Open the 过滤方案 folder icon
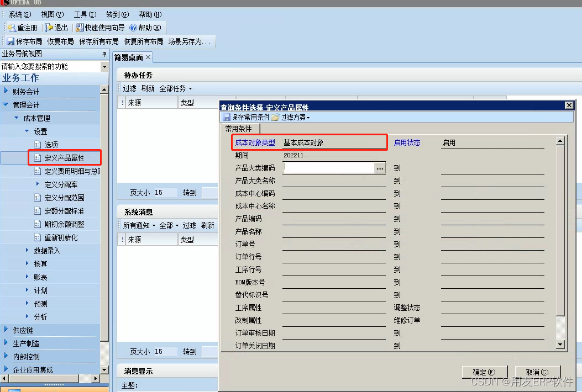The height and width of the screenshot is (392, 582). pos(275,117)
